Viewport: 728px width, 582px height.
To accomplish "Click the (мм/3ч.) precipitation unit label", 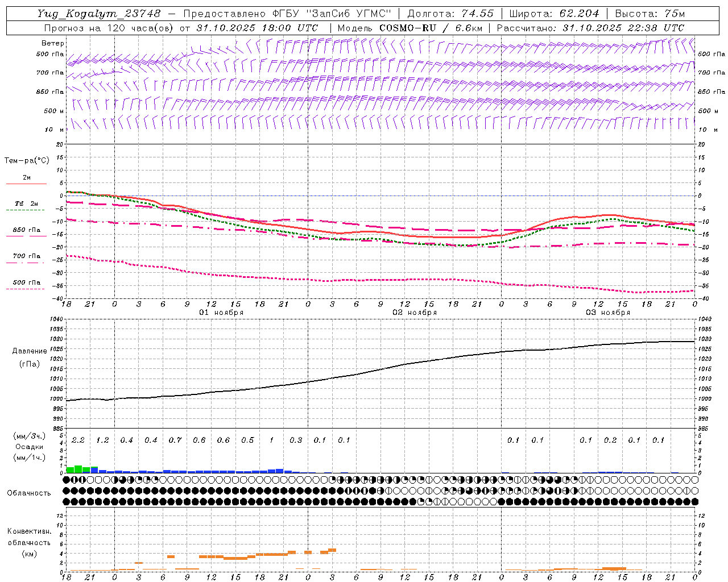I will click(29, 436).
